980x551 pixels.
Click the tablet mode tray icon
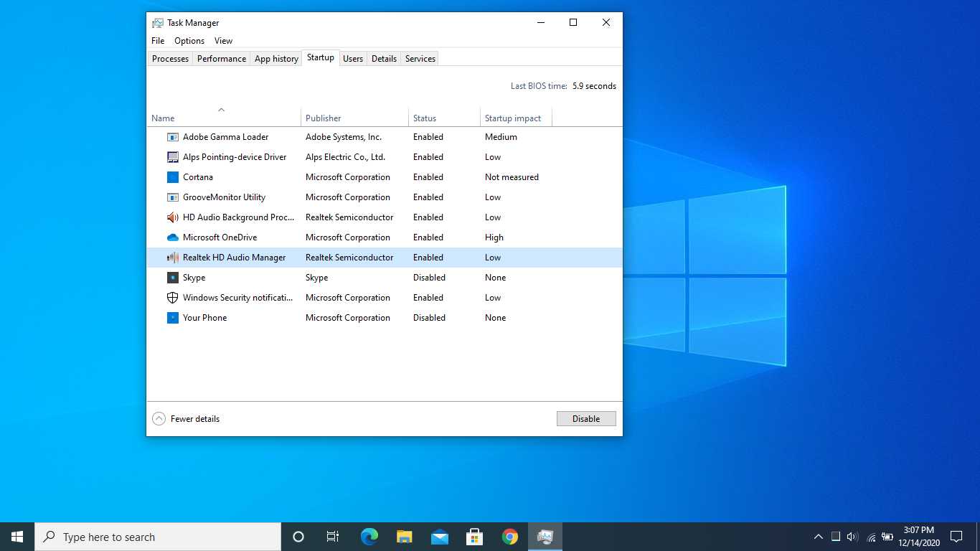click(835, 537)
